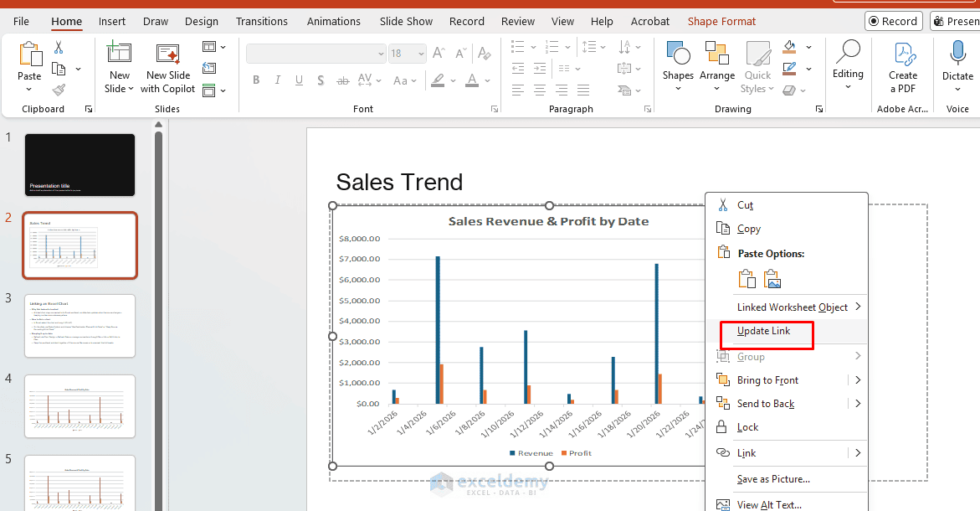Switch to the Transitions tab
The height and width of the screenshot is (511, 980).
tap(262, 21)
